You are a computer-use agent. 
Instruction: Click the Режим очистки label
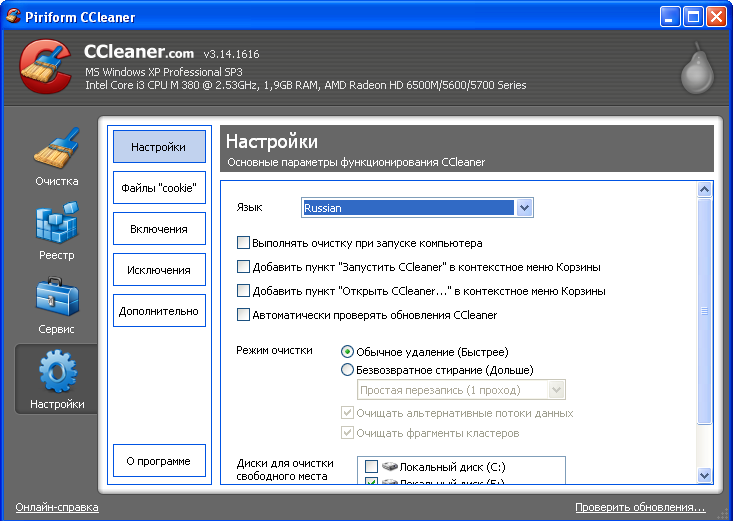(x=274, y=350)
